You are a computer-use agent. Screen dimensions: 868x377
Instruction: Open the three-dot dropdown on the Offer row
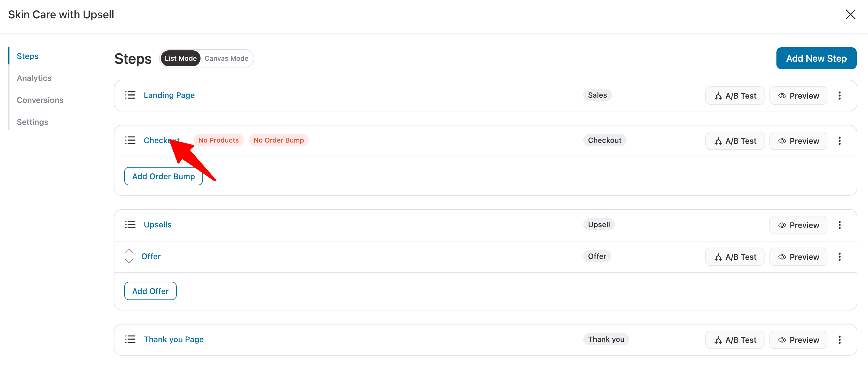click(x=839, y=256)
